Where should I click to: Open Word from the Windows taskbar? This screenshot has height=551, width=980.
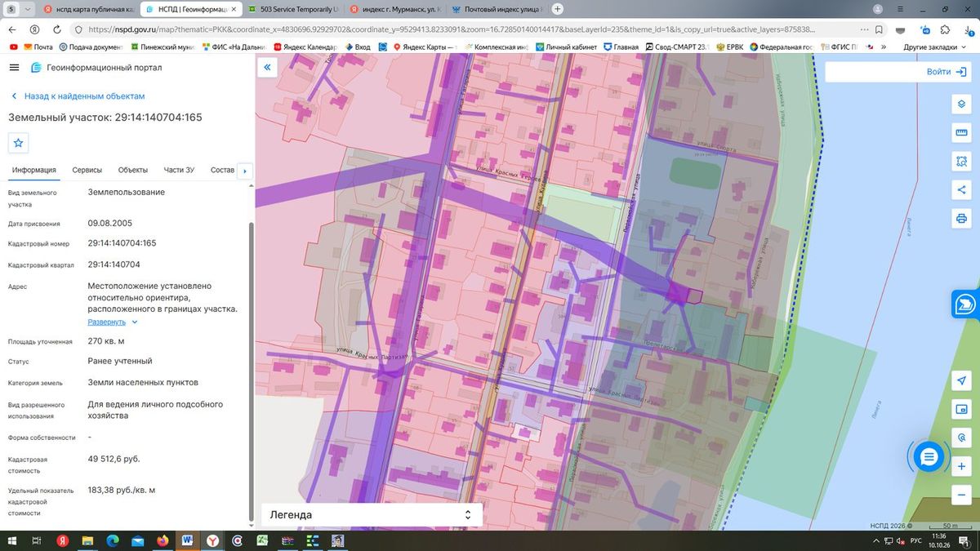point(187,540)
